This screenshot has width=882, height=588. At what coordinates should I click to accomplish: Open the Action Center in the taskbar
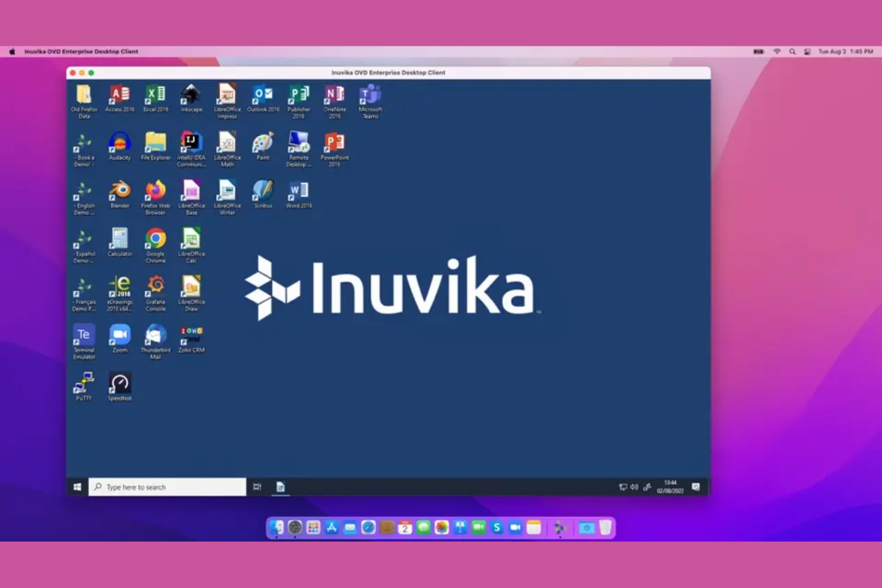(x=695, y=487)
